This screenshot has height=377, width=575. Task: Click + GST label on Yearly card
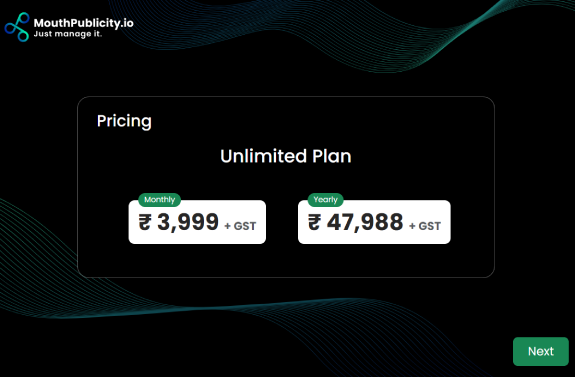click(425, 226)
